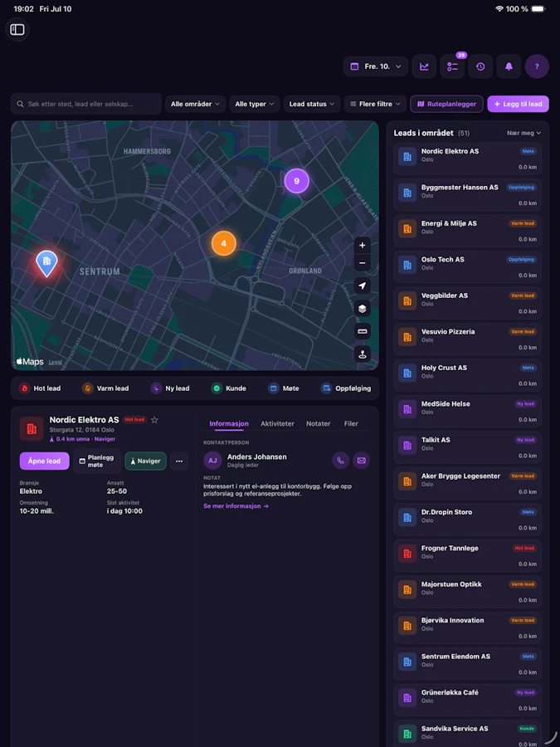Zoom out on the map

(363, 263)
